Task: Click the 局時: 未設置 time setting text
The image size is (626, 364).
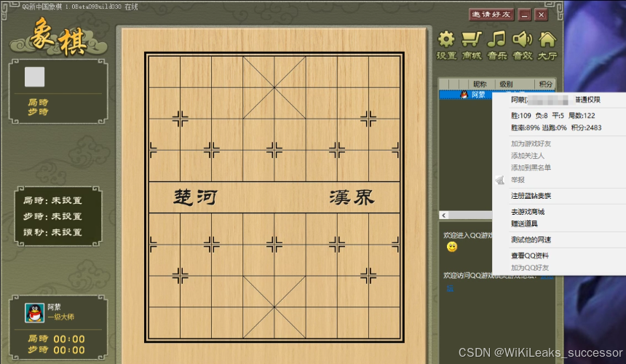Action: coord(52,200)
